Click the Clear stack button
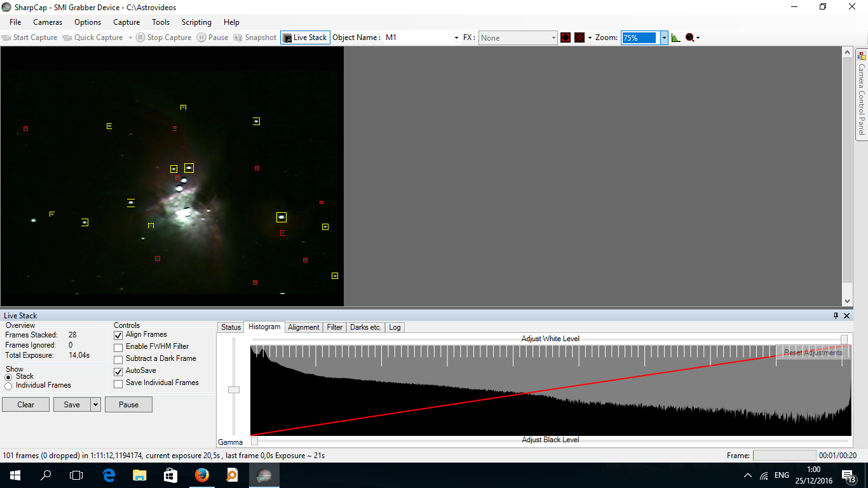 click(x=25, y=405)
